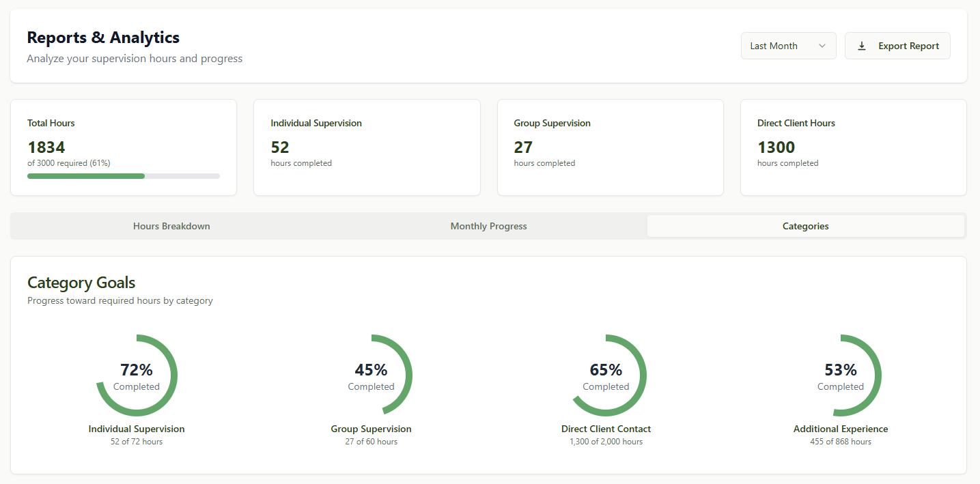Click the Individual Supervision stat card
Screen dimensions: 980x484
(367, 147)
